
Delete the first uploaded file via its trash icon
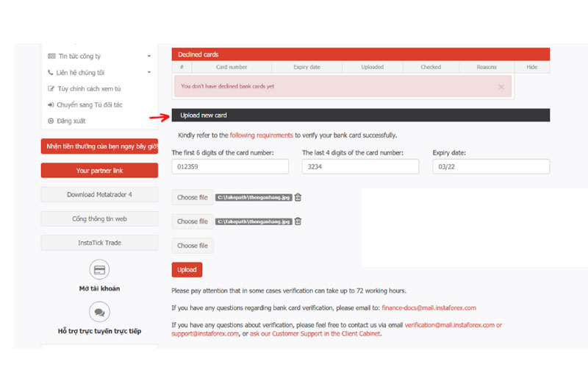(x=298, y=197)
